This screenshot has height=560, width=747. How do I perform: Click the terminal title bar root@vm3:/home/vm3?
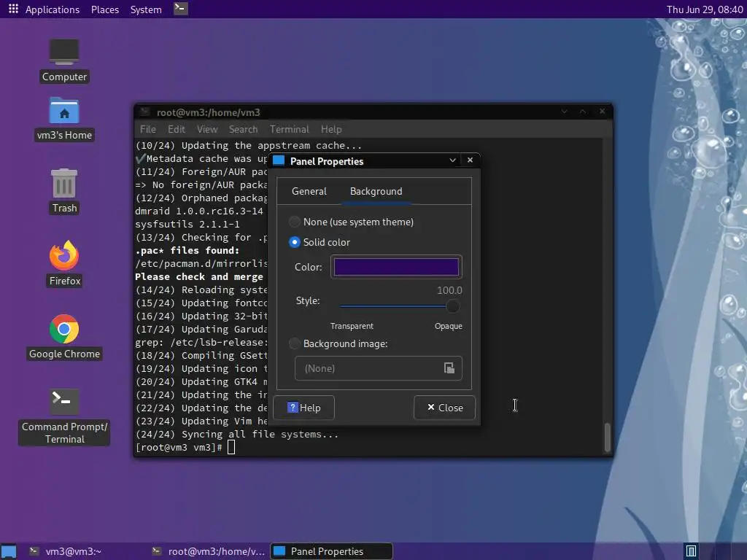209,112
